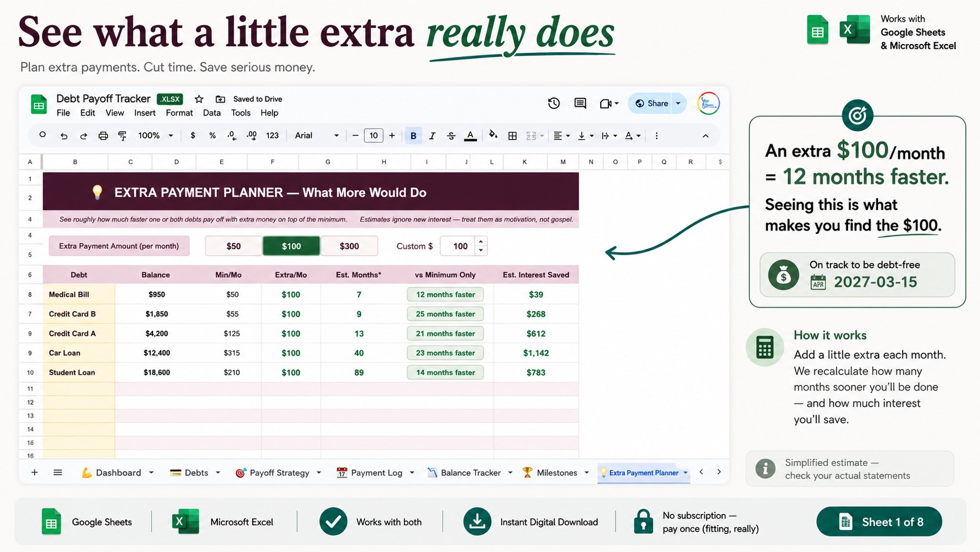Viewport: 980px width, 552px height.
Task: Switch to the Payoff Strategy tab
Action: (278, 472)
